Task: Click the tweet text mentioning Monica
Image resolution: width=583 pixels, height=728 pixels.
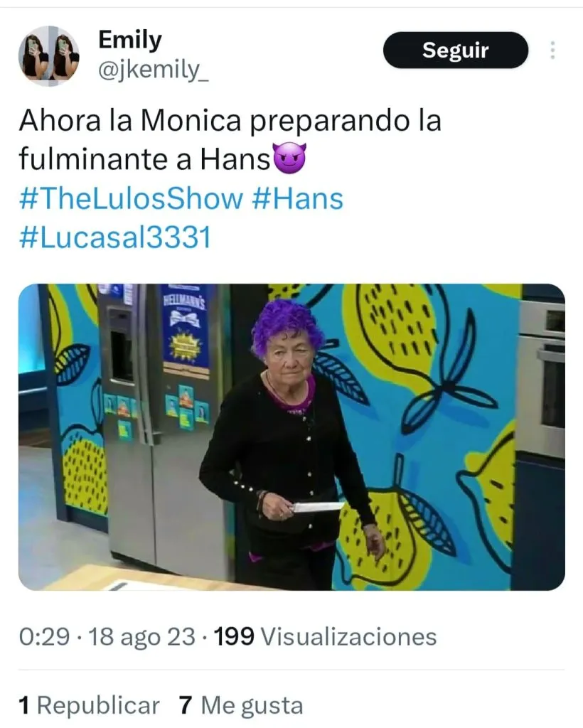Action: [x=230, y=140]
